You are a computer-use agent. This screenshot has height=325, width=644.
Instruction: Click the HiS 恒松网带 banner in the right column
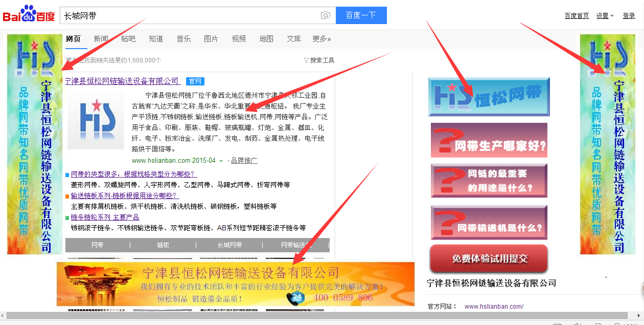click(x=489, y=97)
